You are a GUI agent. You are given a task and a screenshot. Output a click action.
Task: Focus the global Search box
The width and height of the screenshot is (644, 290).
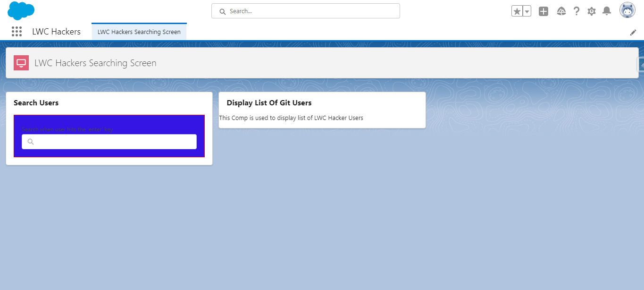point(306,11)
